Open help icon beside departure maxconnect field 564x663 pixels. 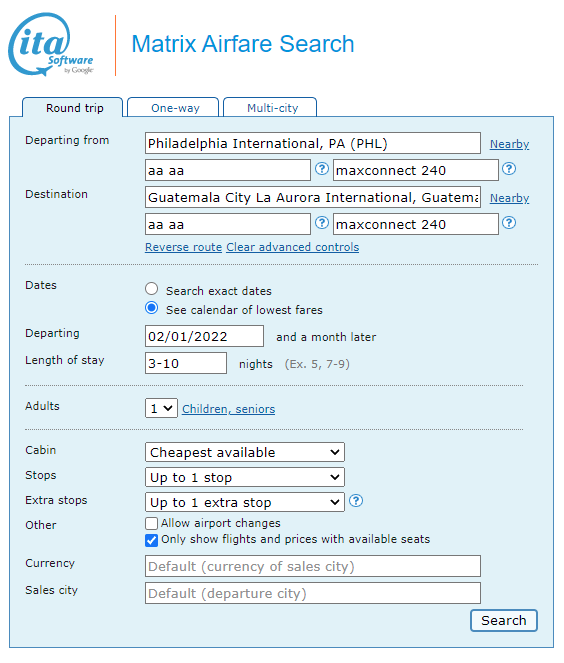(509, 169)
